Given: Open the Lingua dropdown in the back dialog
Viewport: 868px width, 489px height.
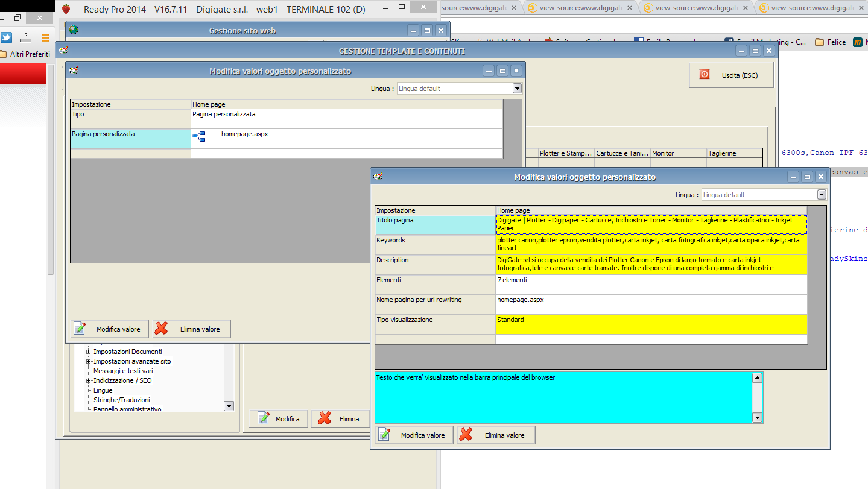Looking at the screenshot, I should click(x=516, y=89).
